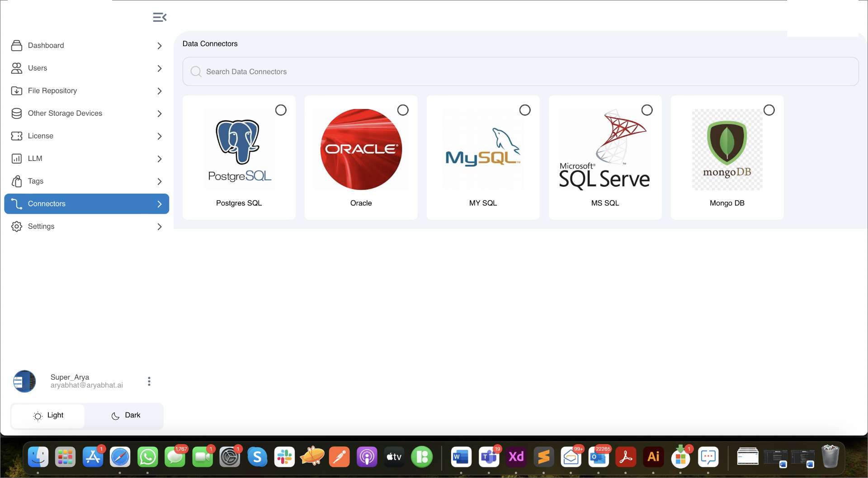Open the Other Storage Devices menu item
The image size is (868, 478).
(x=86, y=113)
